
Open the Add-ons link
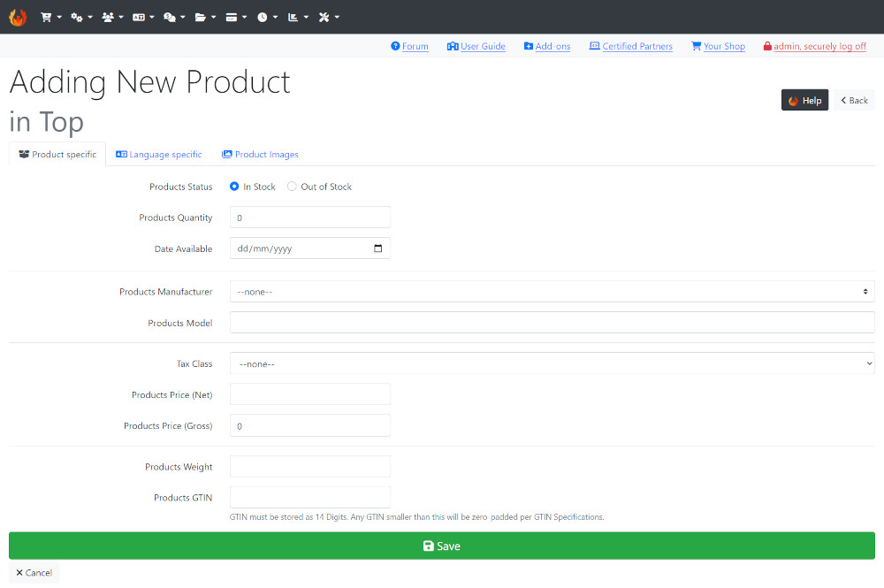[552, 46]
